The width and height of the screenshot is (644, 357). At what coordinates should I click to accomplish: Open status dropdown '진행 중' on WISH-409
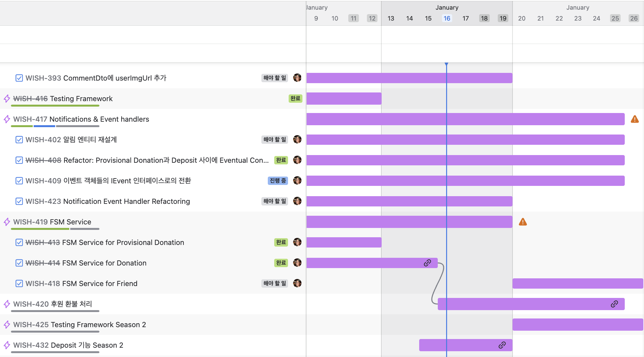[x=278, y=181]
